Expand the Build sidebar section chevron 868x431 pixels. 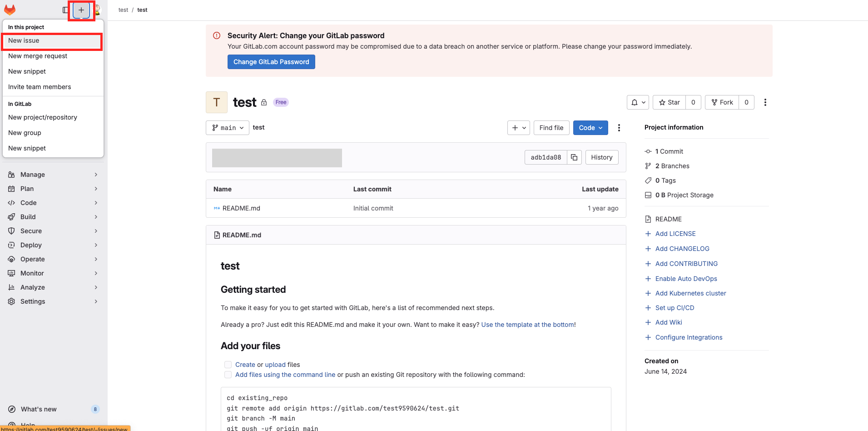[x=96, y=217]
